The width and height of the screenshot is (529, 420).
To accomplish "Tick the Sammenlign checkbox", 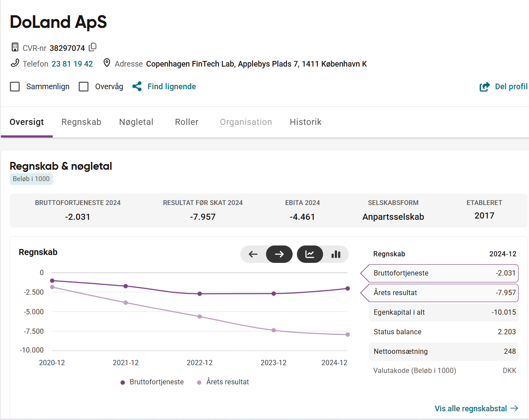I will click(15, 87).
